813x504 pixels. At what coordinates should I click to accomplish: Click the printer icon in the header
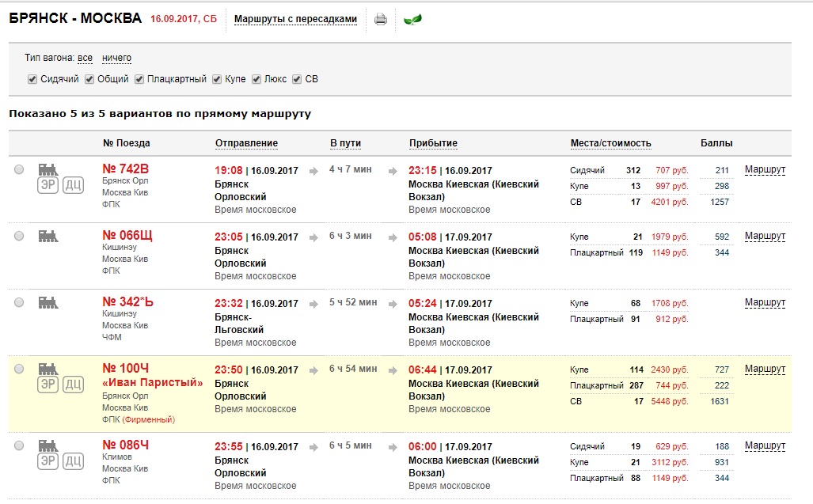click(381, 19)
